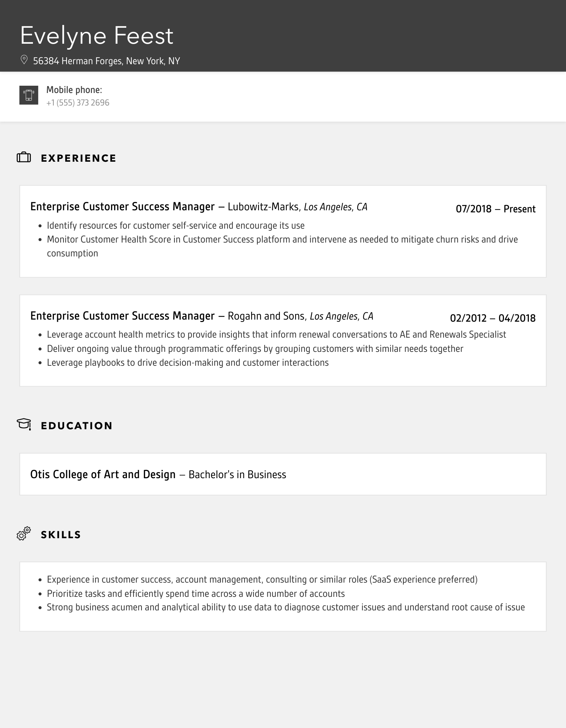The height and width of the screenshot is (728, 566).
Task: Click the Prioritize tasks skill bullet
Action: pyautogui.click(x=196, y=594)
